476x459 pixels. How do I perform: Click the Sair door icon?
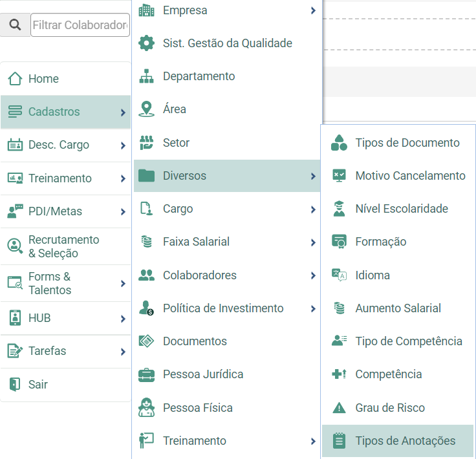point(15,385)
